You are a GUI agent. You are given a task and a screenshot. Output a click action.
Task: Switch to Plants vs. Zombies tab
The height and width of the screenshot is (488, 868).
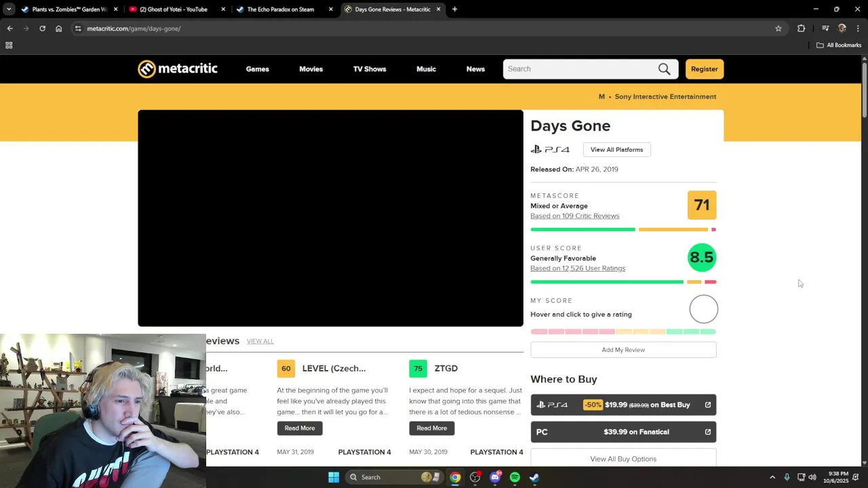point(69,9)
